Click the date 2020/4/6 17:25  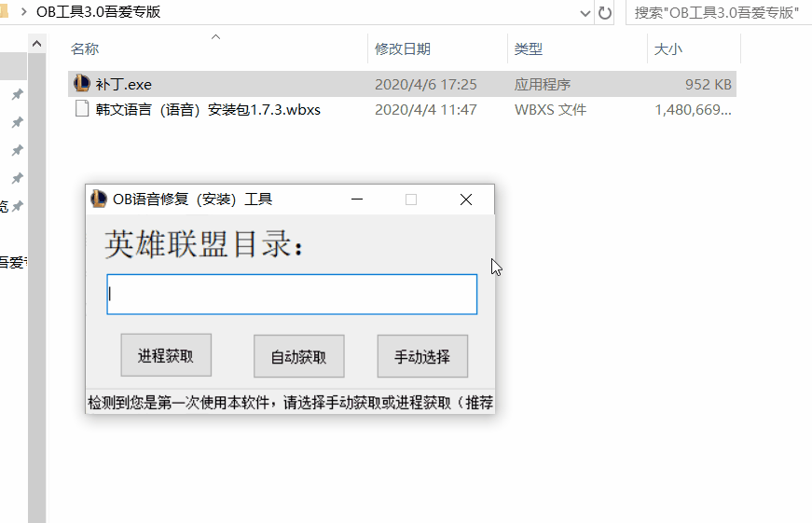426,85
